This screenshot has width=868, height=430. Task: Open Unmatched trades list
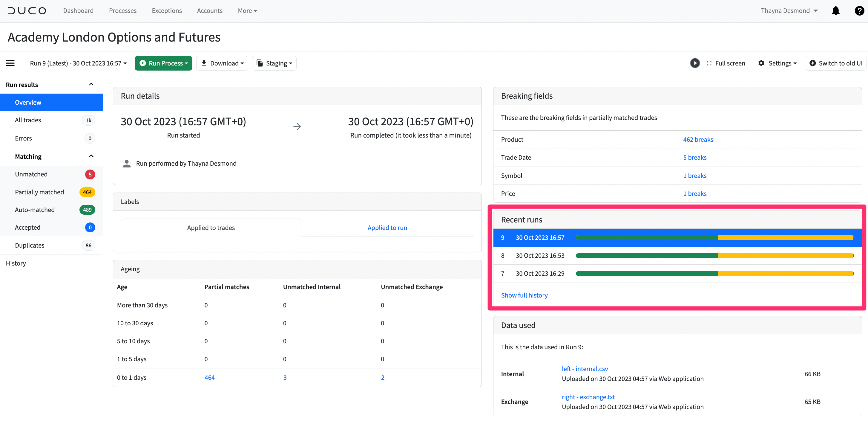tap(52, 174)
